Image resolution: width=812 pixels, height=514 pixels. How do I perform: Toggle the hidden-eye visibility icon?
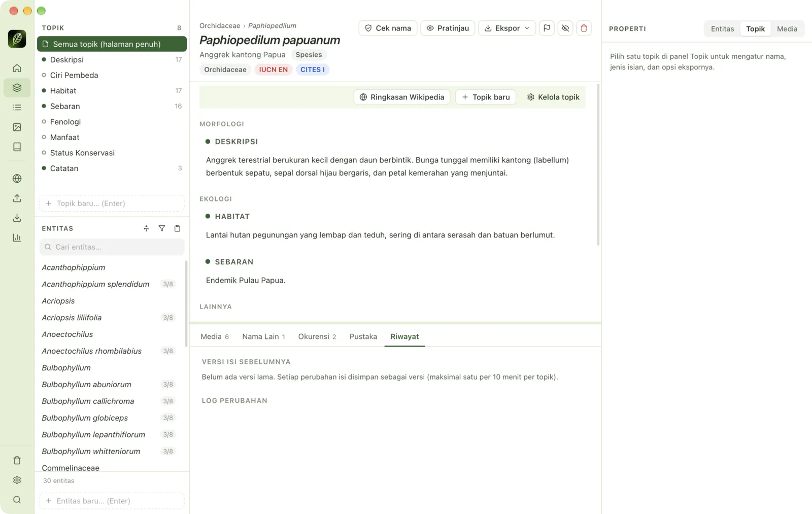coord(565,28)
